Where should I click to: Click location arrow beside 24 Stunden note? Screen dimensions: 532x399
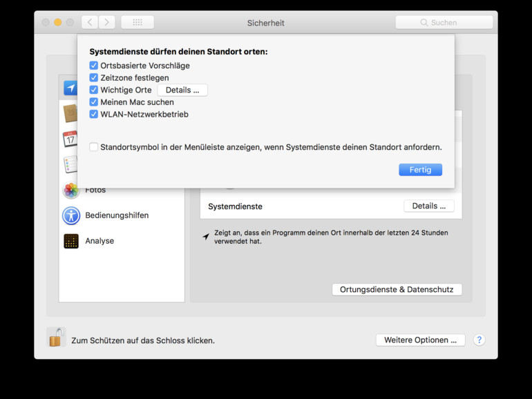[x=206, y=236]
